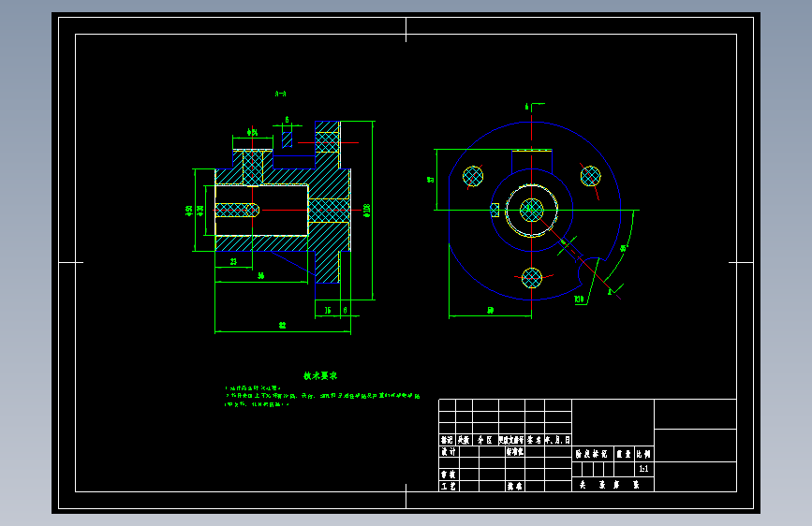Select the 16 width dimension text
Screen dimensions: 812x526
(x=327, y=310)
